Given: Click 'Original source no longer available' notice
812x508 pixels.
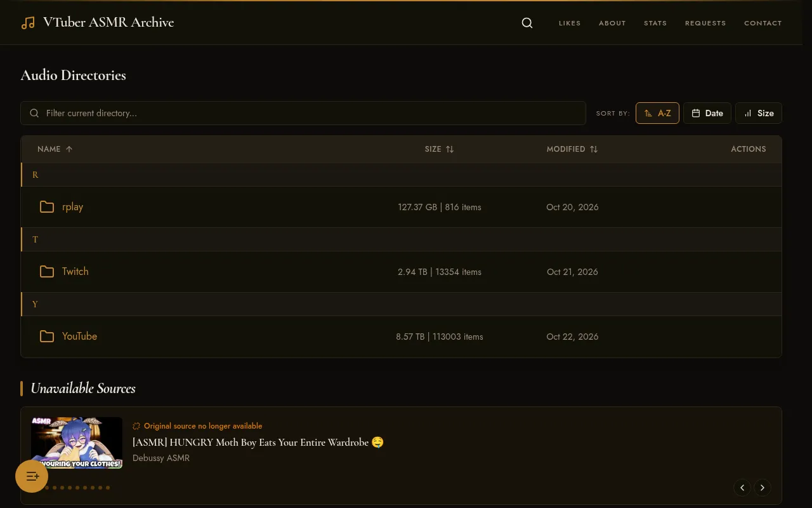Looking at the screenshot, I should click(x=203, y=426).
